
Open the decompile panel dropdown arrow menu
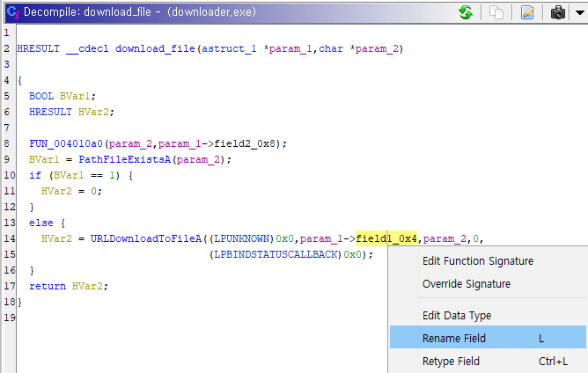coord(579,12)
